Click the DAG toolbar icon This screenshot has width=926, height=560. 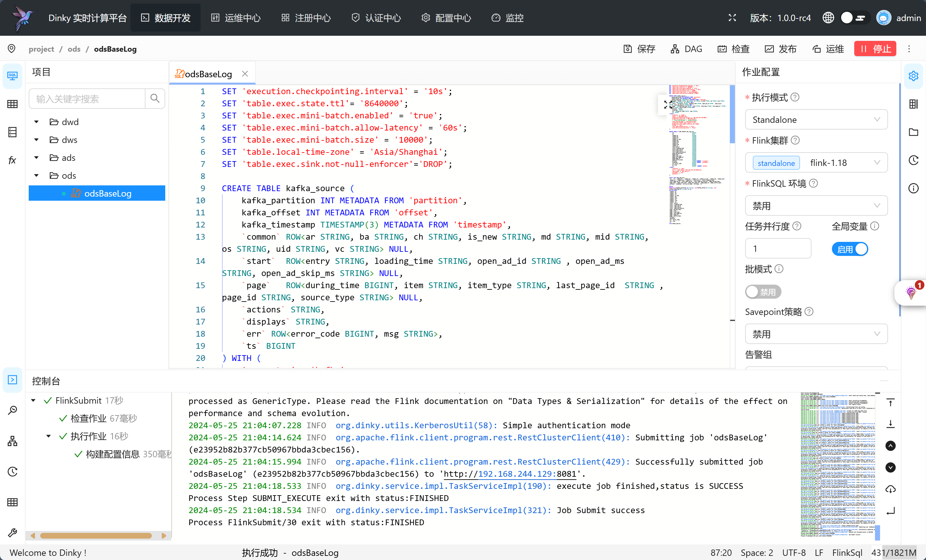click(x=675, y=49)
